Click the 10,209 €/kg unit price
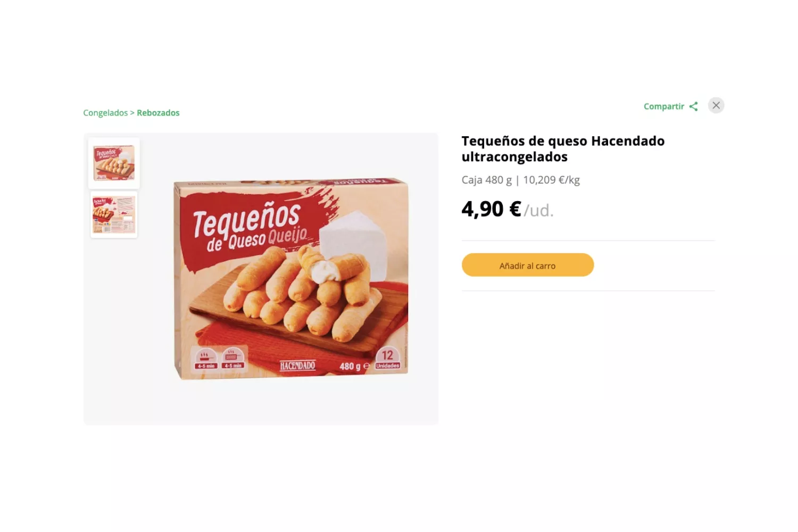Viewport: 798px width, 532px height. [551, 180]
